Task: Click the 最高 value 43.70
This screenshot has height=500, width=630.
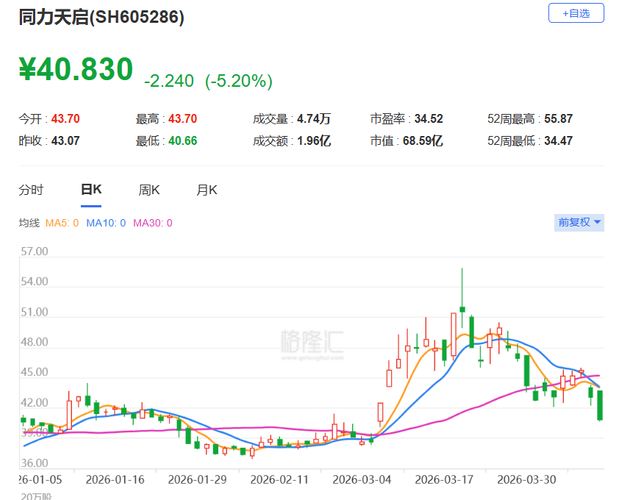Action: pyautogui.click(x=183, y=119)
